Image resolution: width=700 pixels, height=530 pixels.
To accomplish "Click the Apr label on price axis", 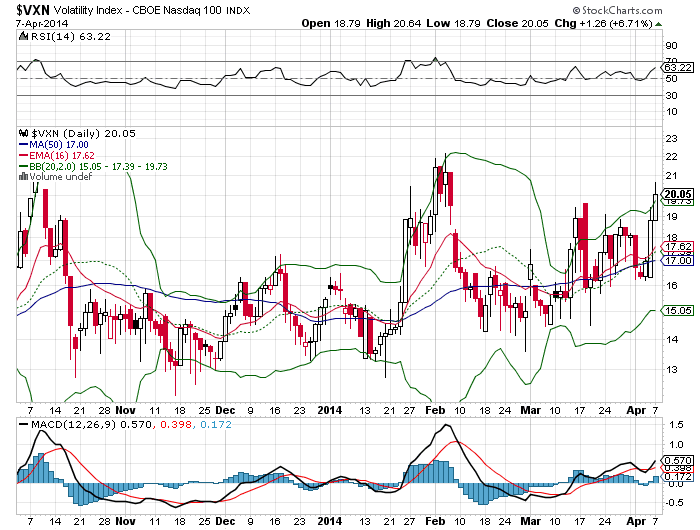I will pyautogui.click(x=636, y=410).
